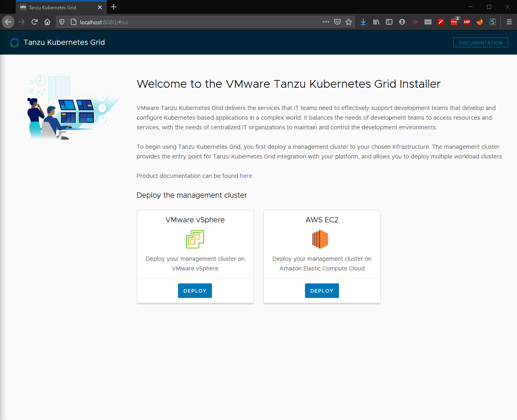Image resolution: width=517 pixels, height=420 pixels.
Task: Click the vSphere card 'Deploy your management cluster on' text
Action: [x=195, y=259]
